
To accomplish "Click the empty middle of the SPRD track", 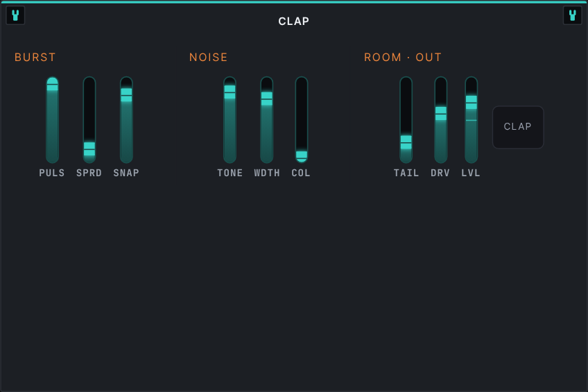I will coord(89,109).
